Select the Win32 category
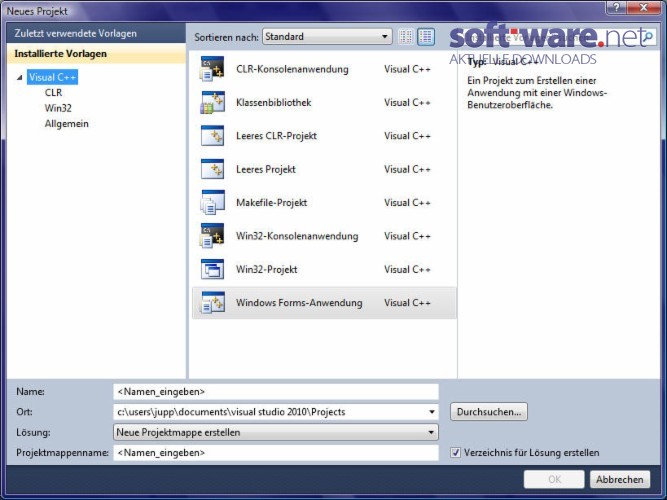This screenshot has height=500, width=667. coord(58,108)
